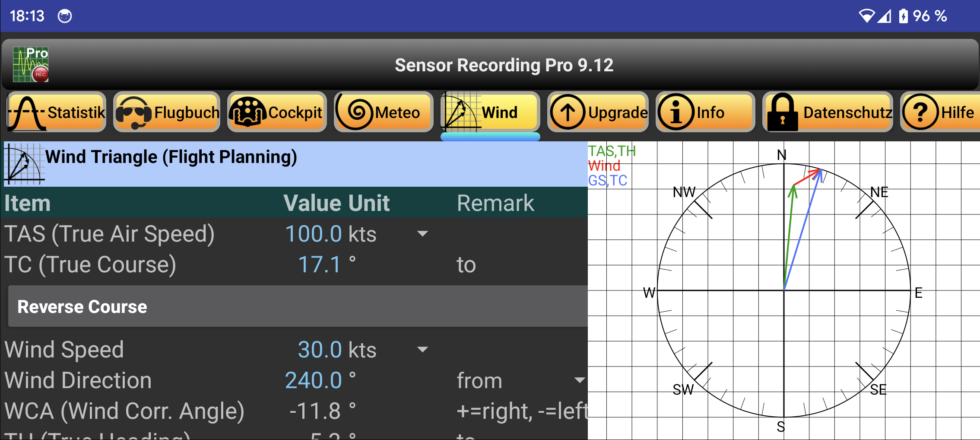Click the Sensor Recording Pro app logo

pyautogui.click(x=30, y=65)
